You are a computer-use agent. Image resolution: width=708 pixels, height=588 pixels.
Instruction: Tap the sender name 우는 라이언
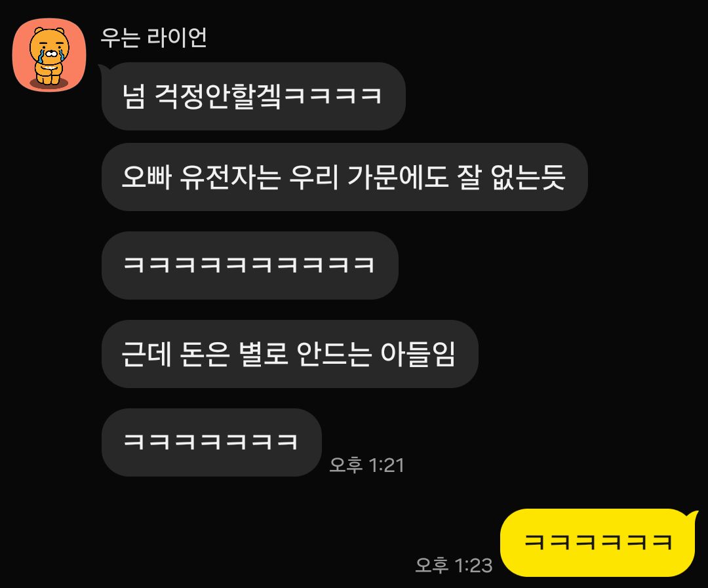(x=153, y=37)
